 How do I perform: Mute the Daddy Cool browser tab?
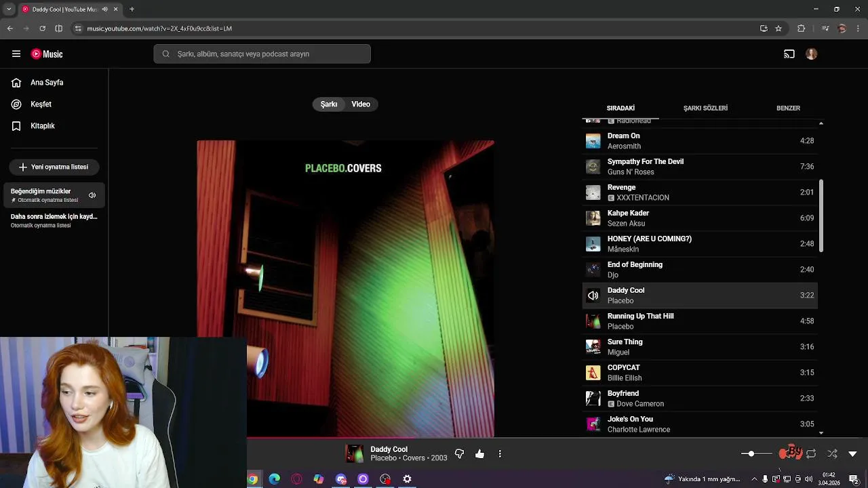pos(104,9)
